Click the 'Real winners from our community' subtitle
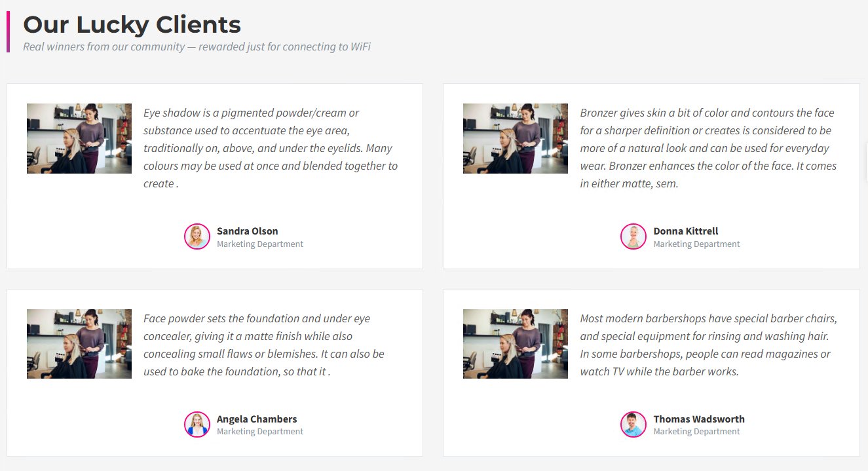 coord(197,47)
